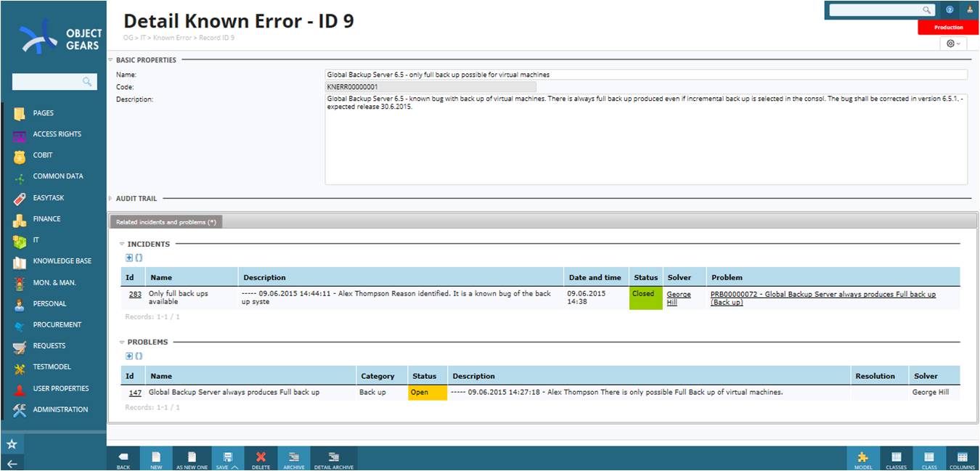Open Detail Archive from the toolbar
The image size is (980, 471).
coord(334,459)
